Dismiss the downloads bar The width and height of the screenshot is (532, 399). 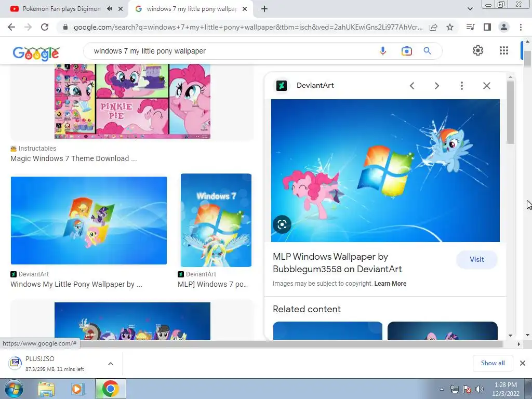[x=523, y=363]
